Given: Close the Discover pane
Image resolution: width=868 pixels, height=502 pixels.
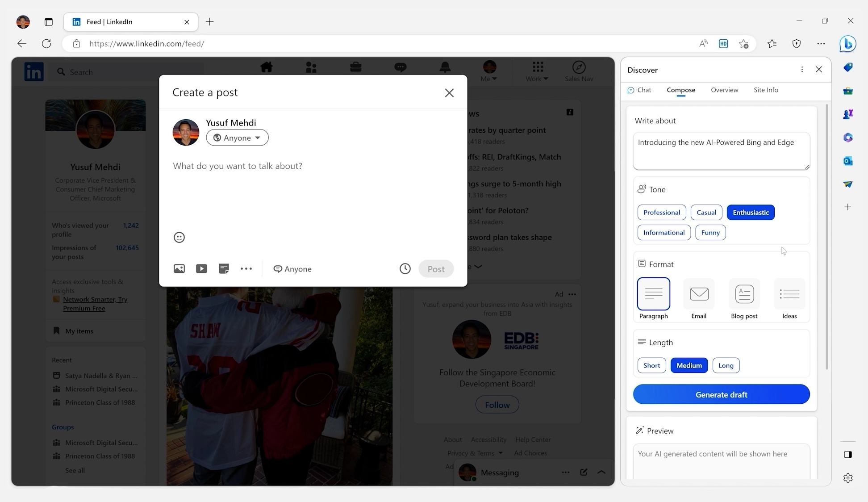Looking at the screenshot, I should click(x=819, y=70).
